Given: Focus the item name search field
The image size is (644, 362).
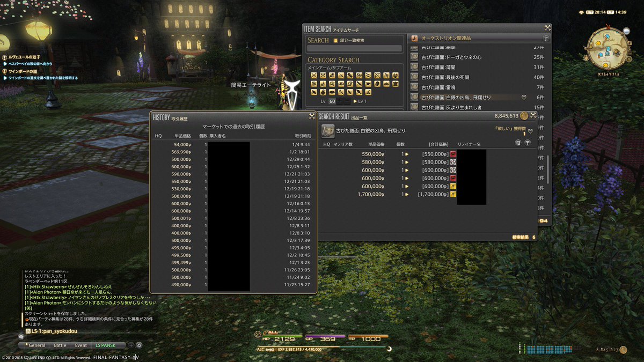Looking at the screenshot, I should pos(354,48).
